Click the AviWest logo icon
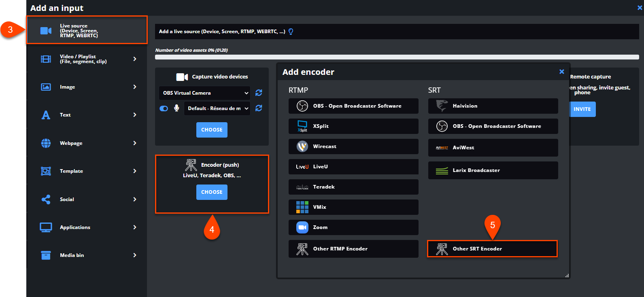644x297 pixels. [x=442, y=148]
